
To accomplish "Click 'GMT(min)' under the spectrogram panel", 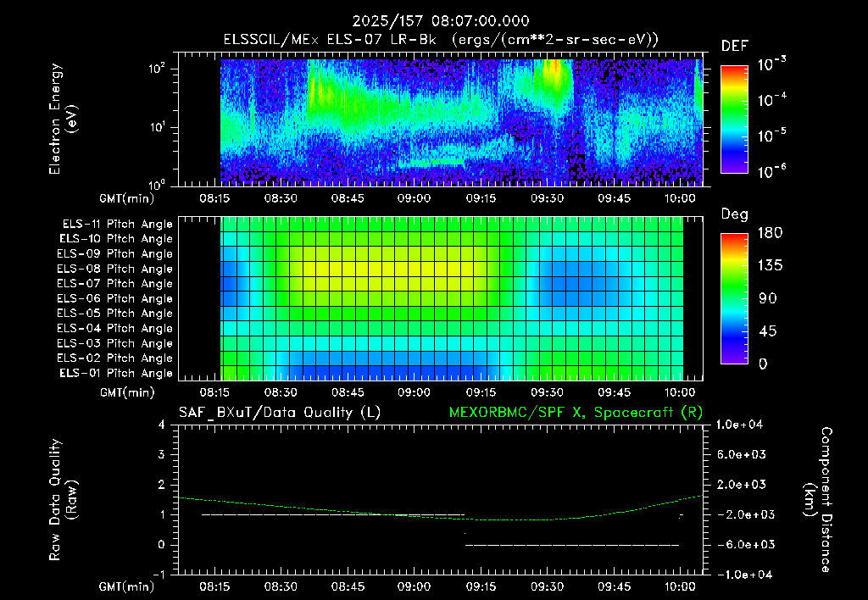I will [127, 198].
